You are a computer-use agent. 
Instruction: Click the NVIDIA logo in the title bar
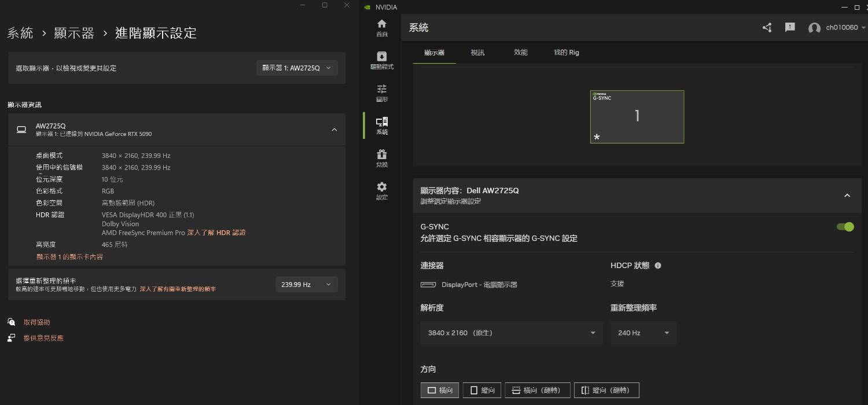tap(367, 7)
